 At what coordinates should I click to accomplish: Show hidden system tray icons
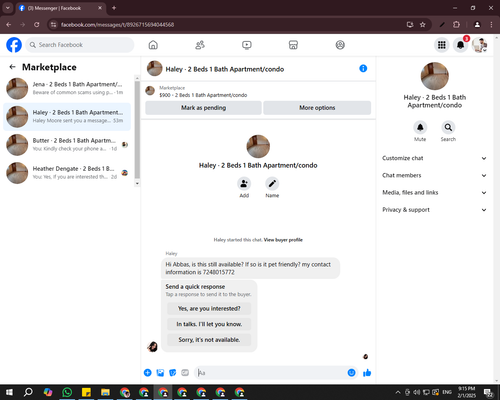click(x=398, y=392)
